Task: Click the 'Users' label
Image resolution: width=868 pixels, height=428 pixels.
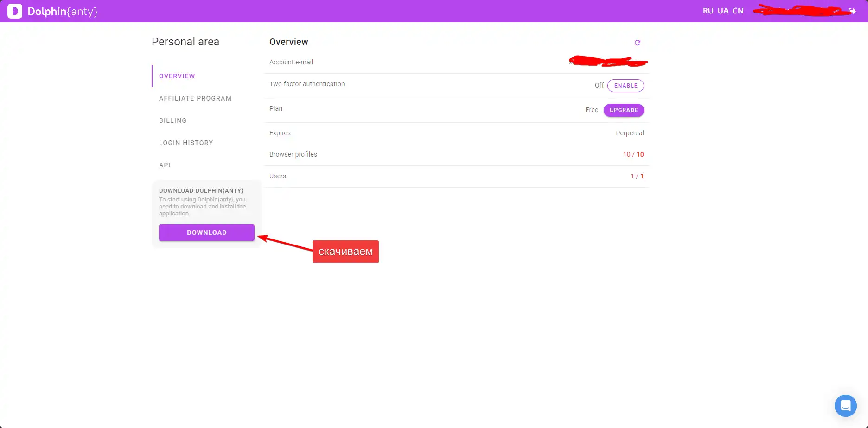Action: tap(278, 176)
